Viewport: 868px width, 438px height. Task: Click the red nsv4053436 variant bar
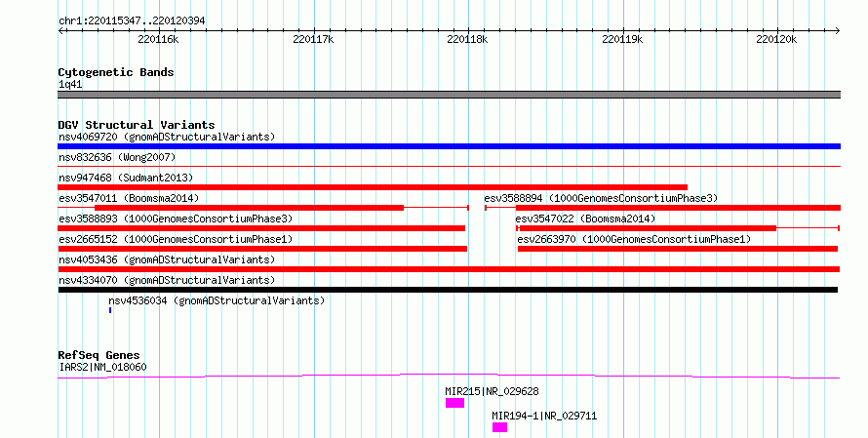click(x=449, y=269)
